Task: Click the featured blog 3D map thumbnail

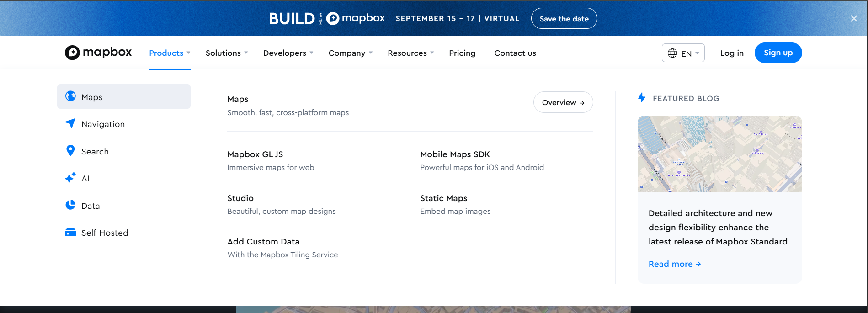Action: click(719, 154)
